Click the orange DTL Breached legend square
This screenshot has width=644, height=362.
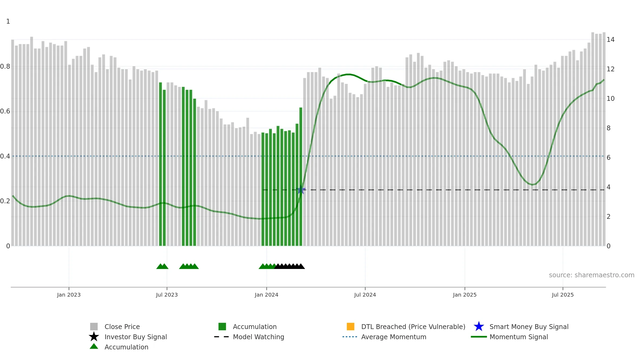(350, 327)
